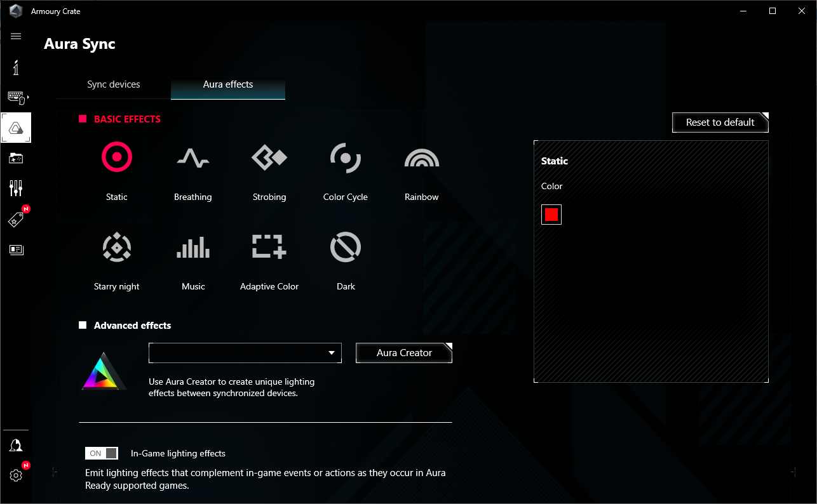The width and height of the screenshot is (817, 504).
Task: Minimize the Armoury Crate window
Action: (743, 11)
